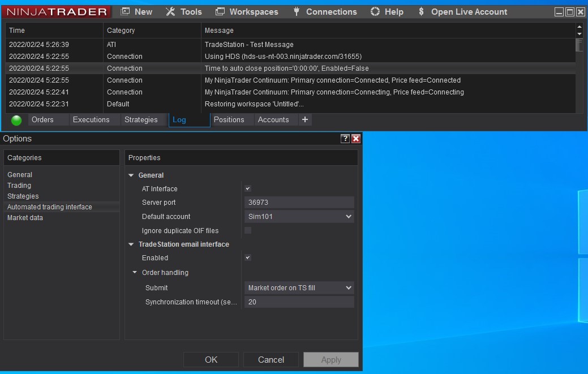Click the Options help question mark button
Image resolution: width=588 pixels, height=374 pixels.
(x=345, y=139)
